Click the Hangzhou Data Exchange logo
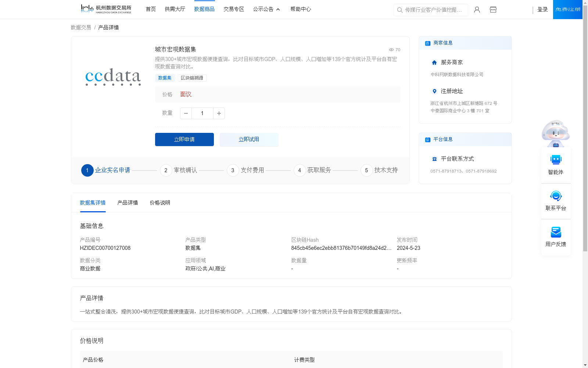This screenshot has width=588, height=368. point(106,9)
